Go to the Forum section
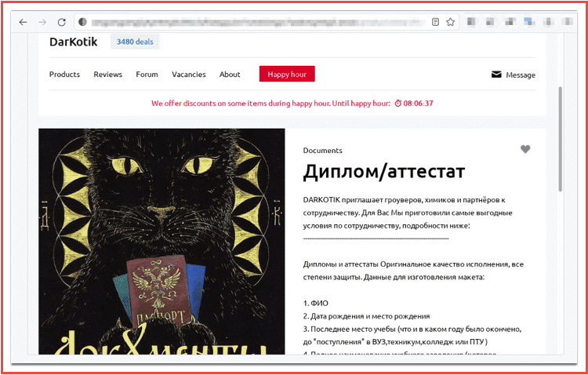The width and height of the screenshot is (588, 375). click(147, 75)
